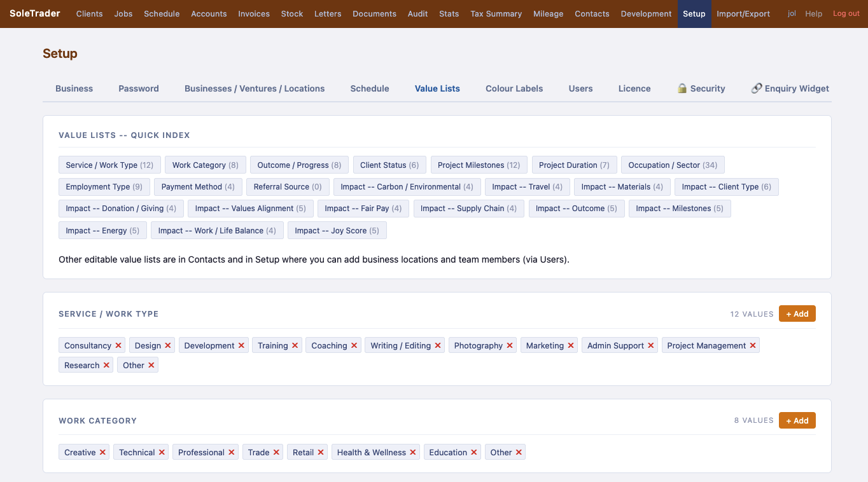Remove the Creative work category X
Image resolution: width=868 pixels, height=482 pixels.
click(102, 453)
